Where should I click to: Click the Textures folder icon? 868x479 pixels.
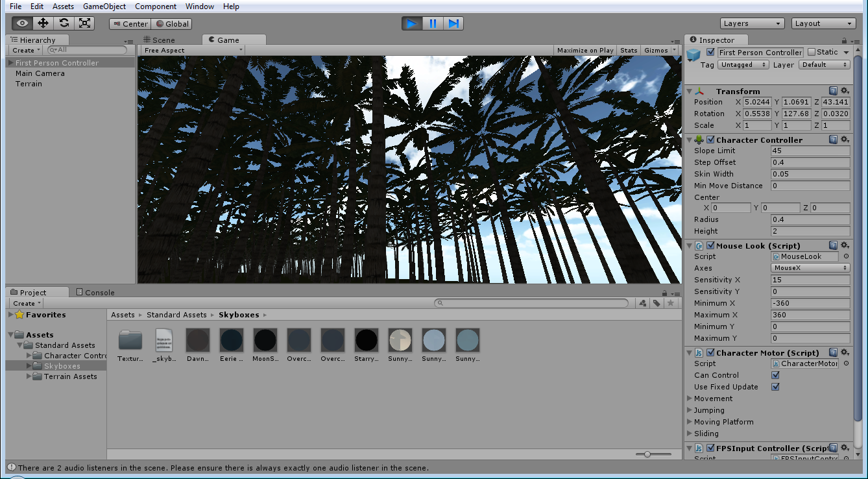tap(130, 340)
